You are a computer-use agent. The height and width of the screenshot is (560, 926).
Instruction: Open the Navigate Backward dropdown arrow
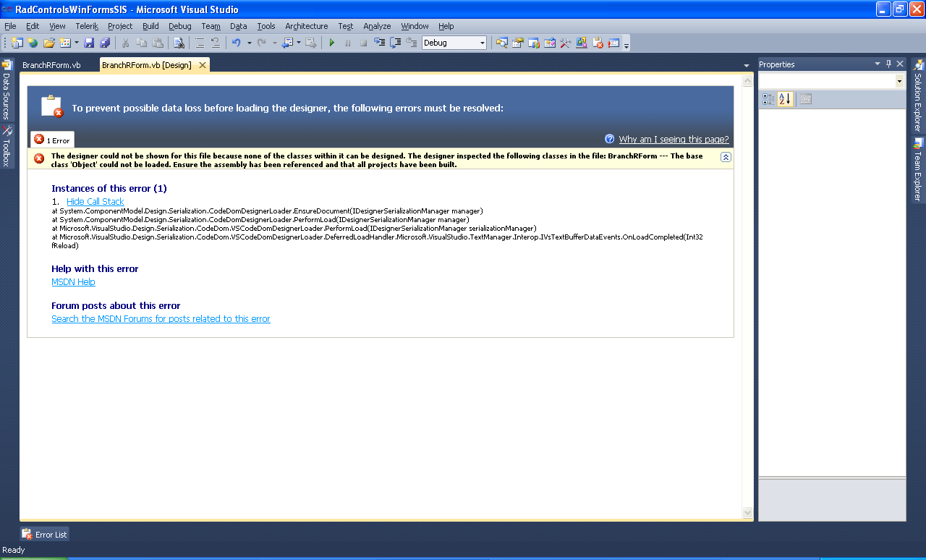click(298, 43)
